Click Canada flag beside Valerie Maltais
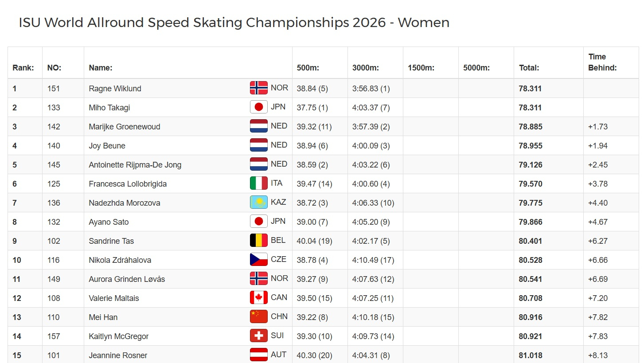This screenshot has width=644, height=363. (259, 297)
